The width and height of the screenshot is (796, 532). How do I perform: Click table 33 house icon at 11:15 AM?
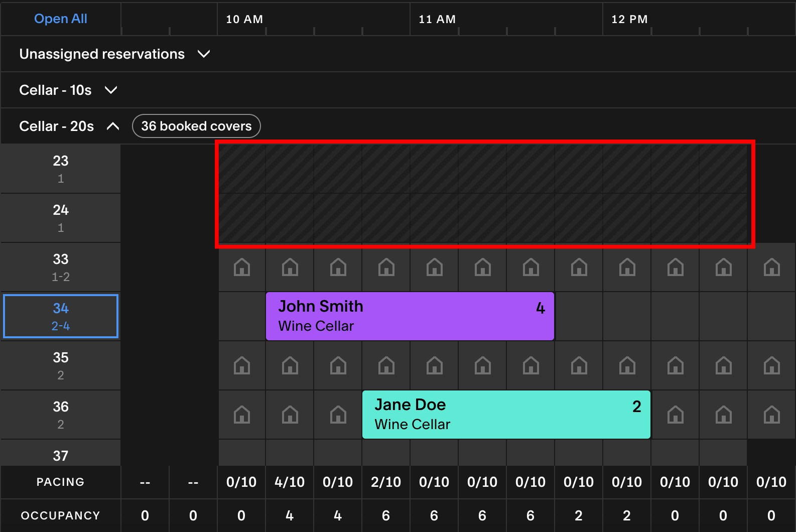(x=483, y=267)
